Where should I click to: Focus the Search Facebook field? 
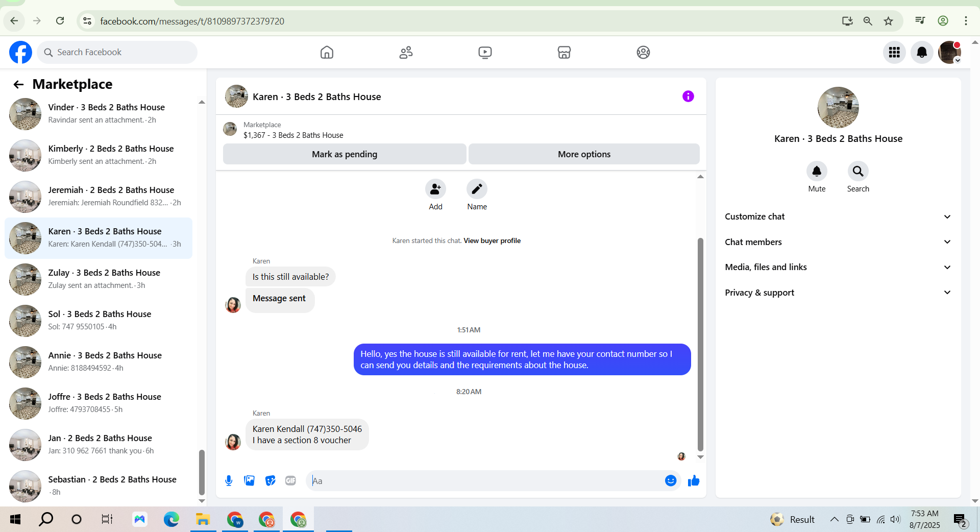pos(117,52)
